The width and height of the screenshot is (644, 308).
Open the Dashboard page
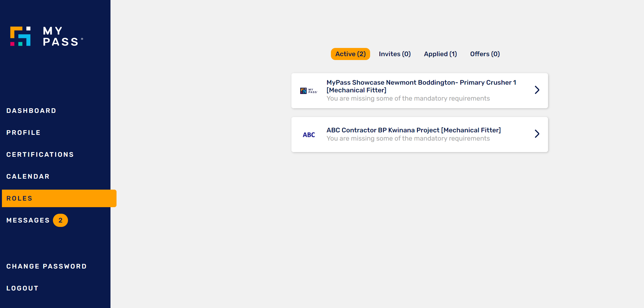[31, 111]
